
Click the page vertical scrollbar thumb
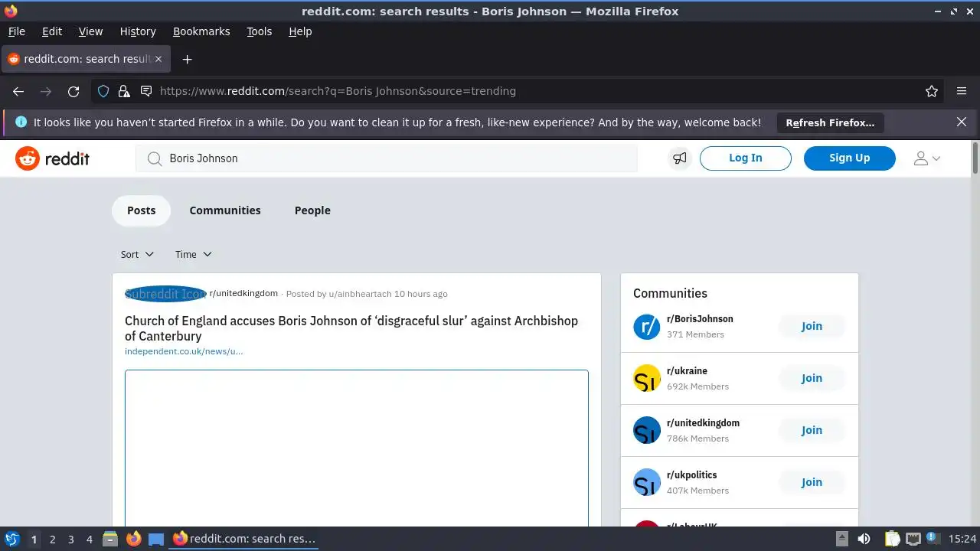click(975, 157)
